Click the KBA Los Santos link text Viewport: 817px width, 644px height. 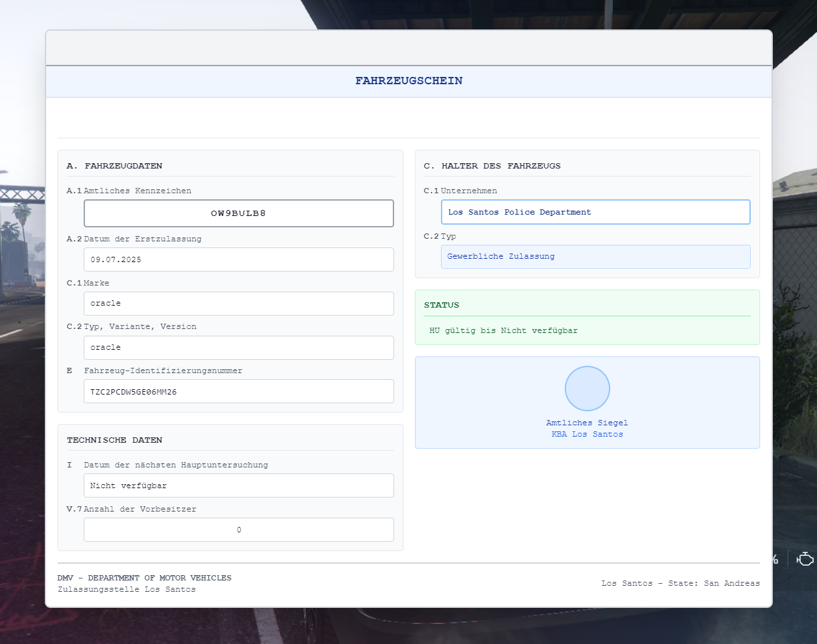(587, 435)
